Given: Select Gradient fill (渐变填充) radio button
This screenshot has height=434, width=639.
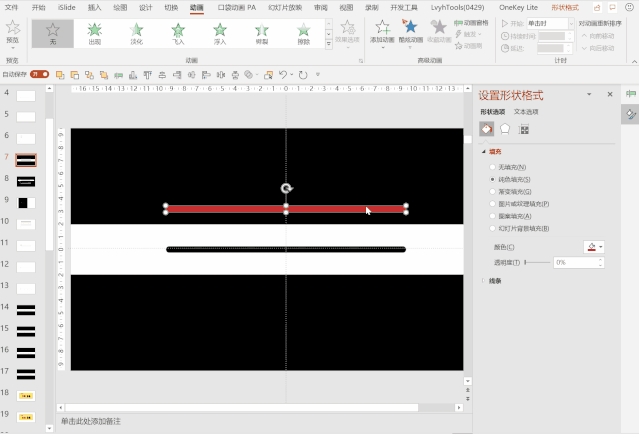Looking at the screenshot, I should (x=492, y=192).
